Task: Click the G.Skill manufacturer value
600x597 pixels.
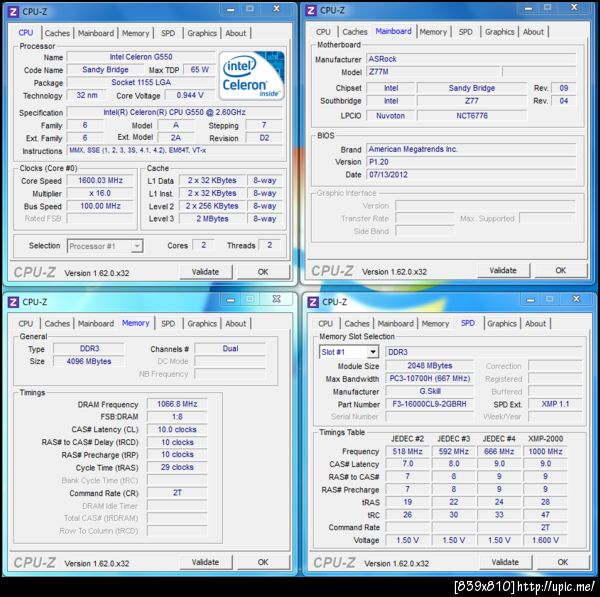Action: coord(429,391)
